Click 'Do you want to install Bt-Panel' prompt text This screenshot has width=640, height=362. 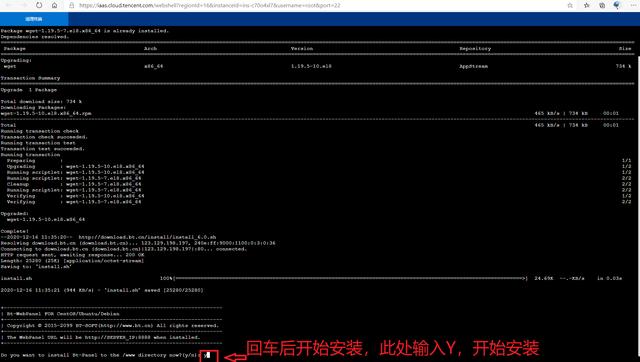tap(100, 355)
